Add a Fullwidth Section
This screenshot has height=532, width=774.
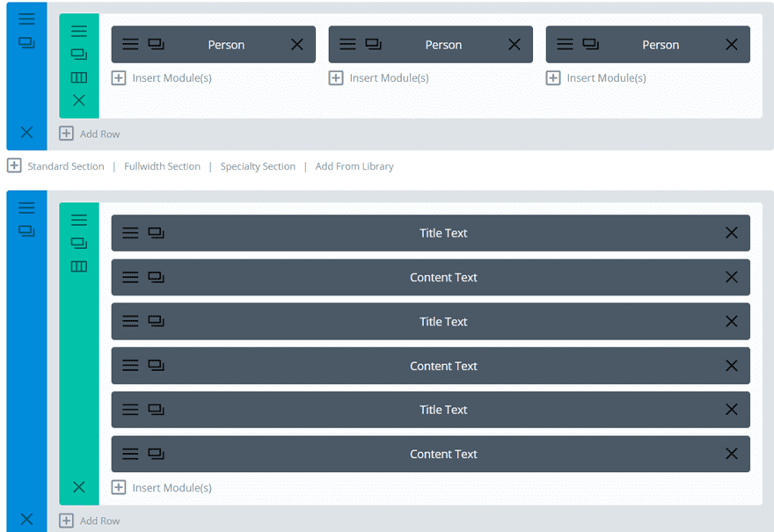[x=162, y=166]
